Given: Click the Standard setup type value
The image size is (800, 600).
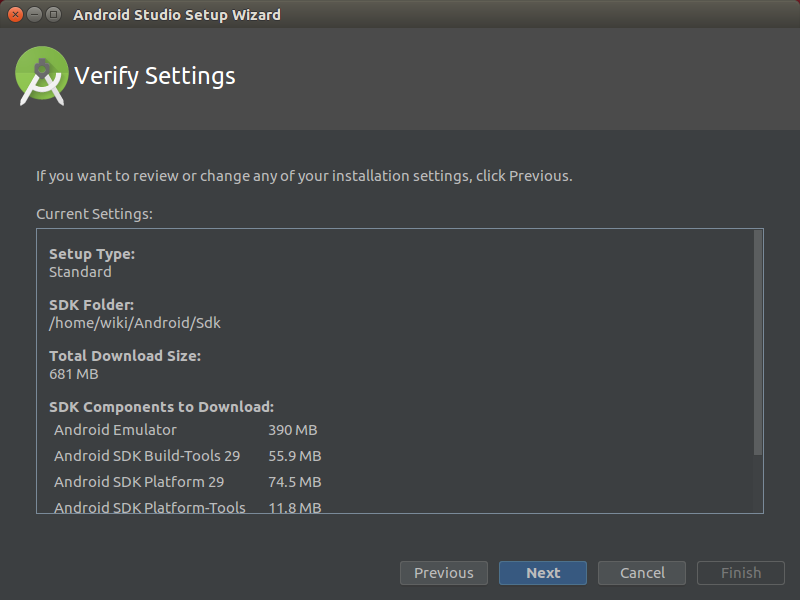Looking at the screenshot, I should click(80, 272).
